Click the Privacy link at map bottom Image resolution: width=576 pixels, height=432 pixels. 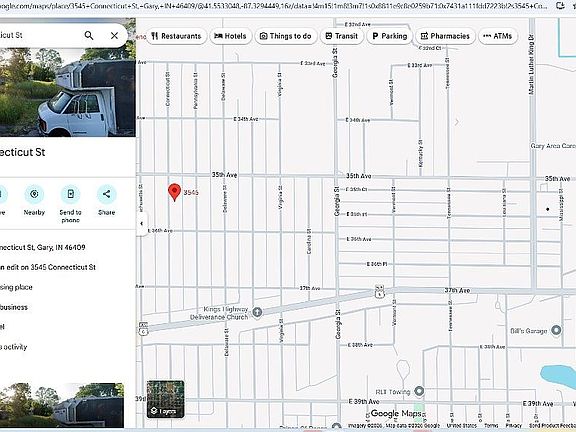[x=514, y=425]
